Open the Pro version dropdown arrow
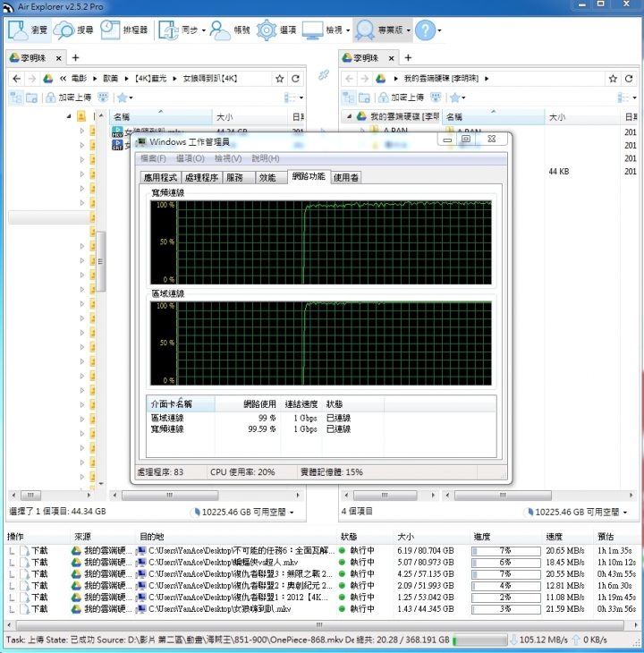The image size is (644, 653). pyautogui.click(x=409, y=30)
